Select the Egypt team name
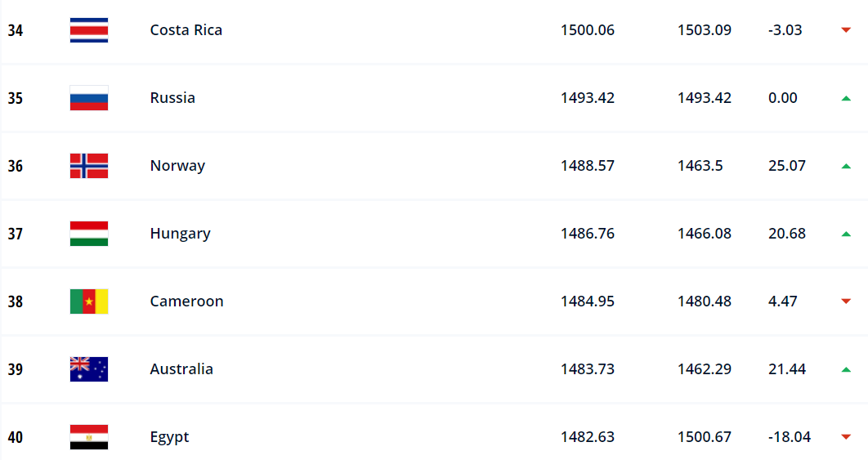868x460 pixels. [x=169, y=437]
